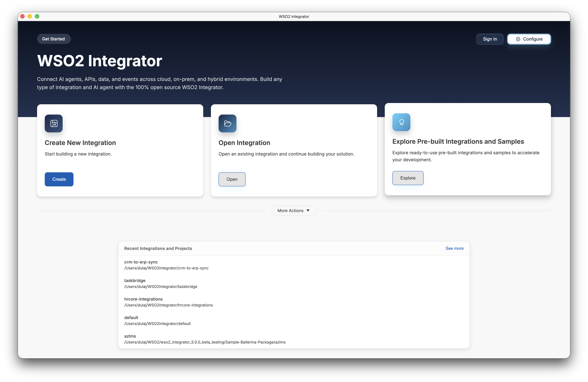Click the Get Started badge
Screen dimensions: 588x382
pyautogui.click(x=54, y=39)
